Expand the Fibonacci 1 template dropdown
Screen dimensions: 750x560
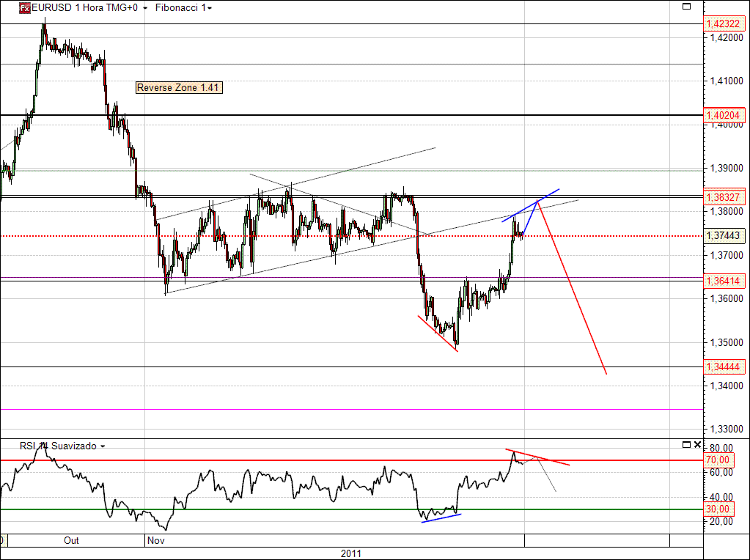(x=210, y=8)
